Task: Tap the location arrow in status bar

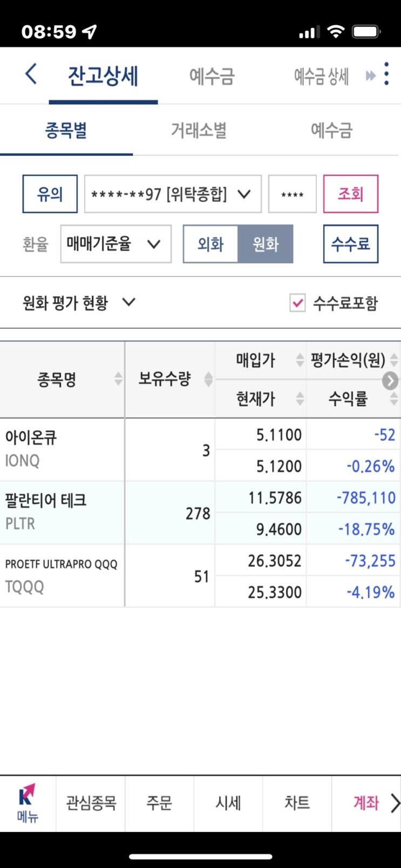Action: 89,32
